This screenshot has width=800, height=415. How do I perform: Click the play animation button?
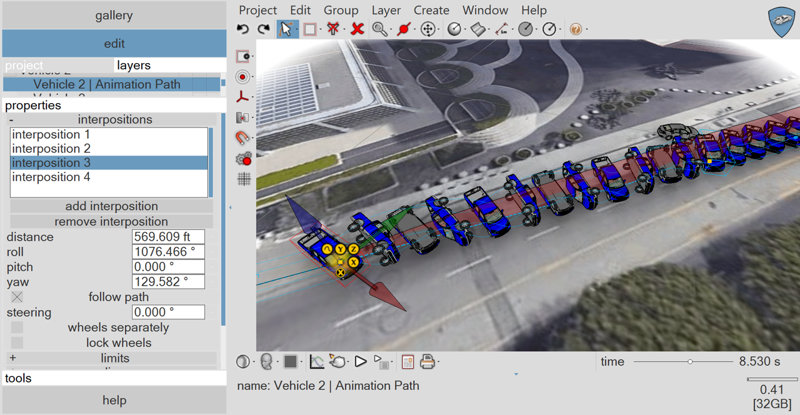[361, 361]
